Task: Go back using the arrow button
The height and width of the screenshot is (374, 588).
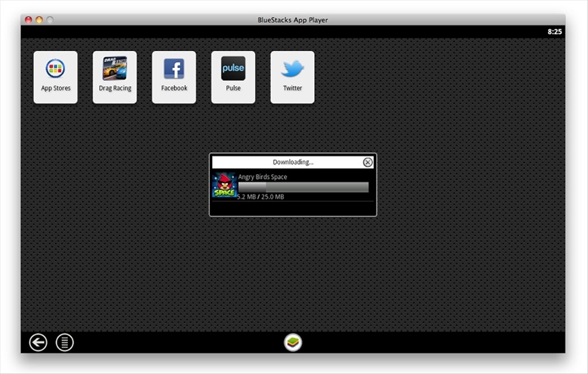Action: point(39,342)
